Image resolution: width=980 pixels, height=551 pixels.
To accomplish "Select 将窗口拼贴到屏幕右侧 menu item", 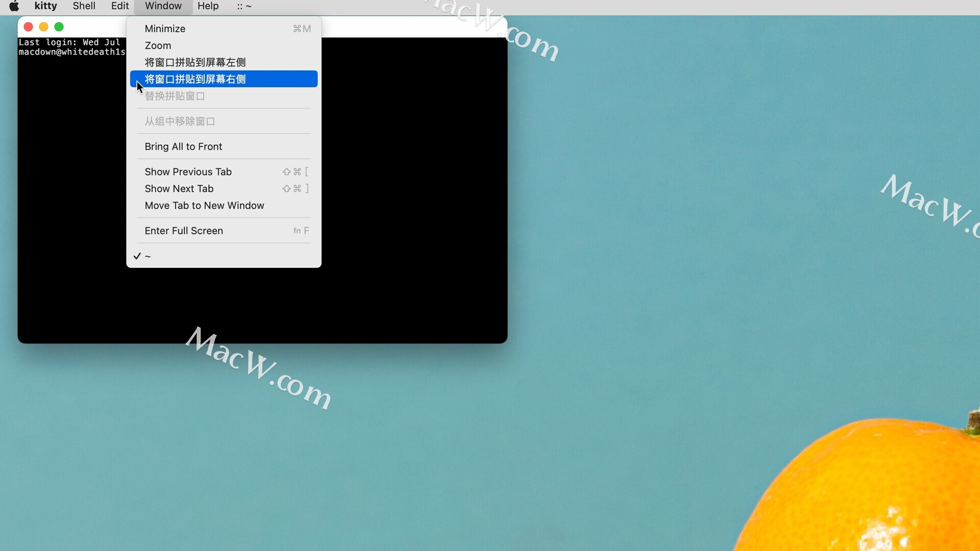I will [224, 79].
